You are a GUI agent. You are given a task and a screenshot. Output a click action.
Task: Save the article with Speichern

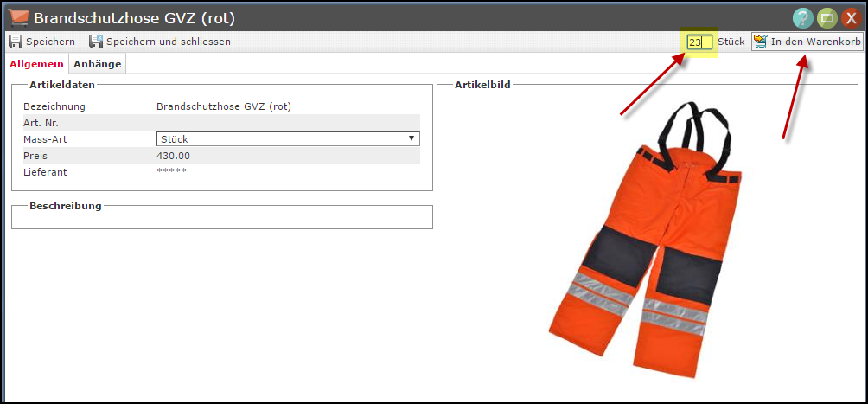[x=42, y=42]
